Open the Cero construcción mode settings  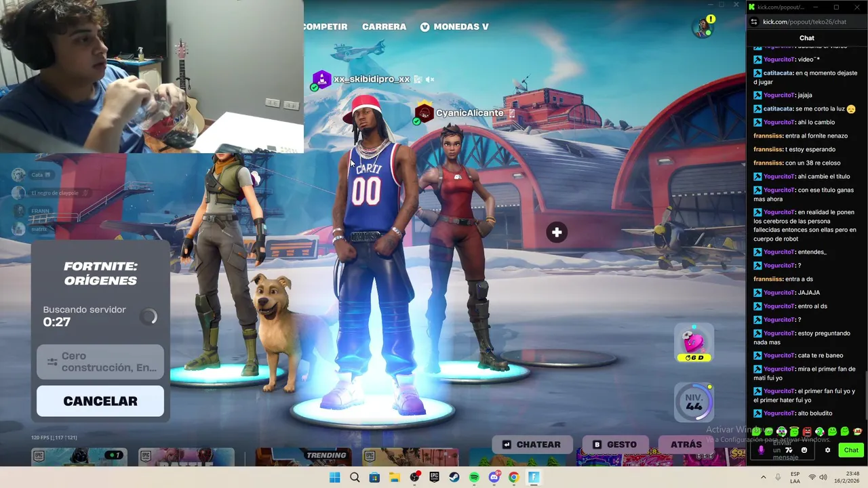(100, 362)
